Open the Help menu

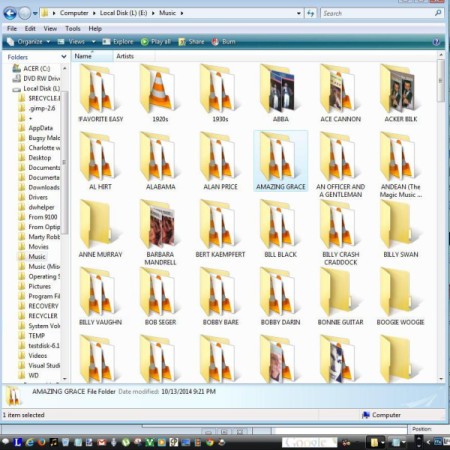click(x=95, y=29)
